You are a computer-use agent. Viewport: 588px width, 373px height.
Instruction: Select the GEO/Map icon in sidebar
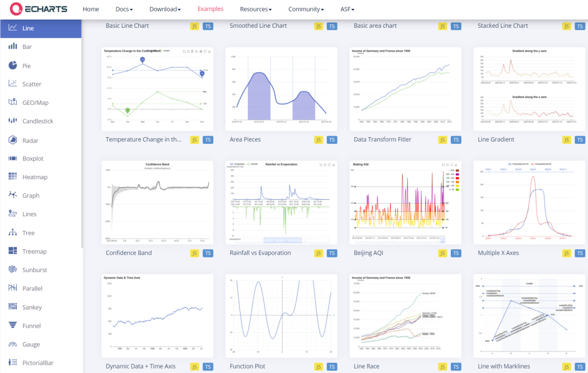pyautogui.click(x=13, y=102)
